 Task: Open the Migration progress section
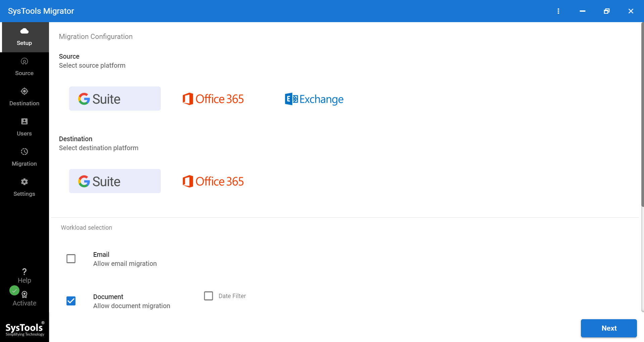(24, 157)
